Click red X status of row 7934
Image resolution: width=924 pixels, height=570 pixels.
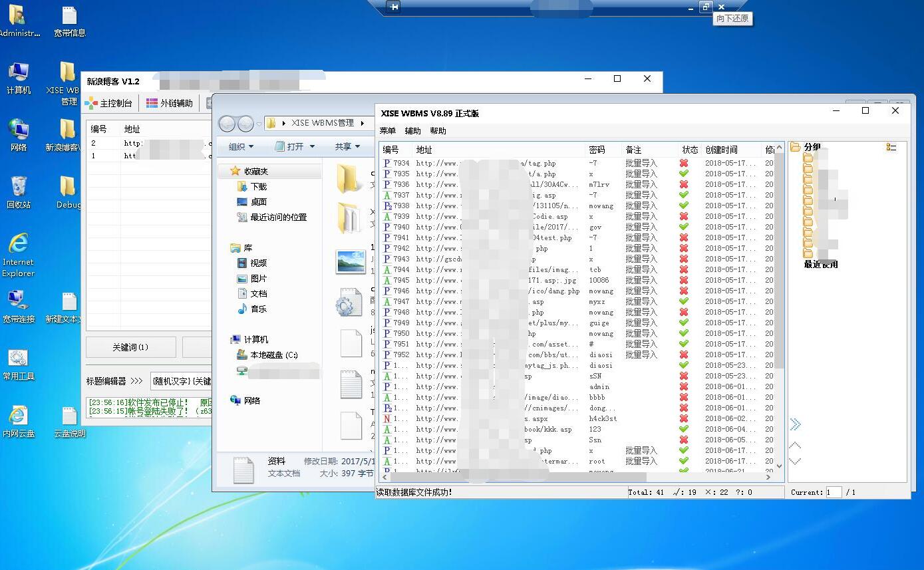683,163
